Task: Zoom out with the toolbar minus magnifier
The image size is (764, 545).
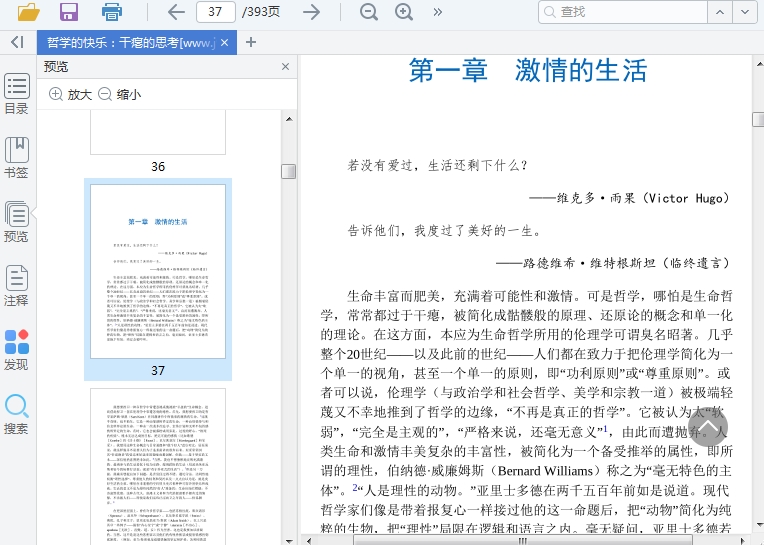Action: click(369, 12)
